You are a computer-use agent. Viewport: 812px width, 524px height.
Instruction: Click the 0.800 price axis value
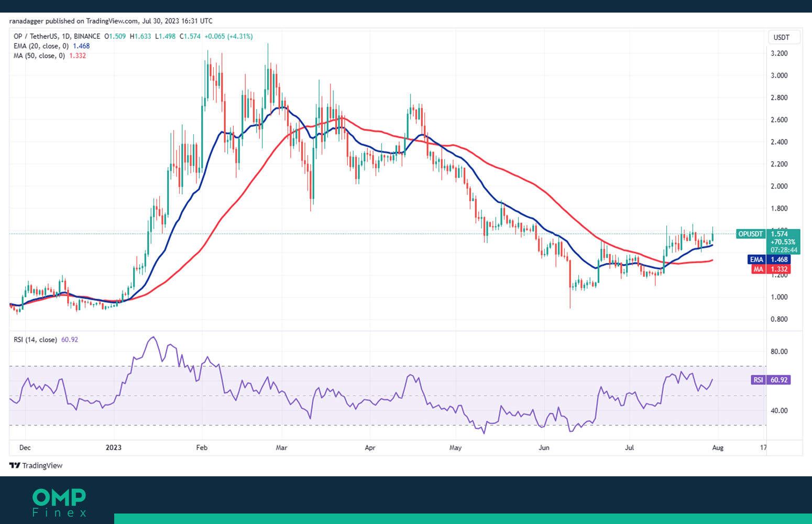click(779, 319)
